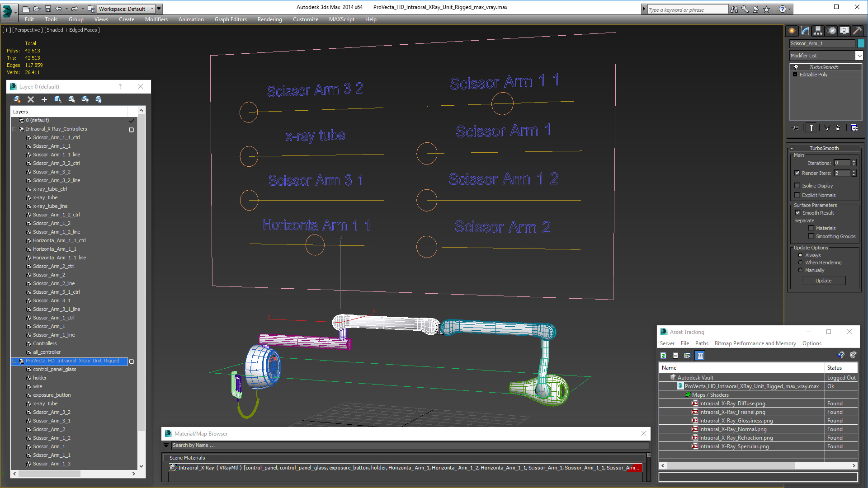Select Tree View icon in Asset Tracking
The height and width of the screenshot is (488, 868).
(x=688, y=356)
